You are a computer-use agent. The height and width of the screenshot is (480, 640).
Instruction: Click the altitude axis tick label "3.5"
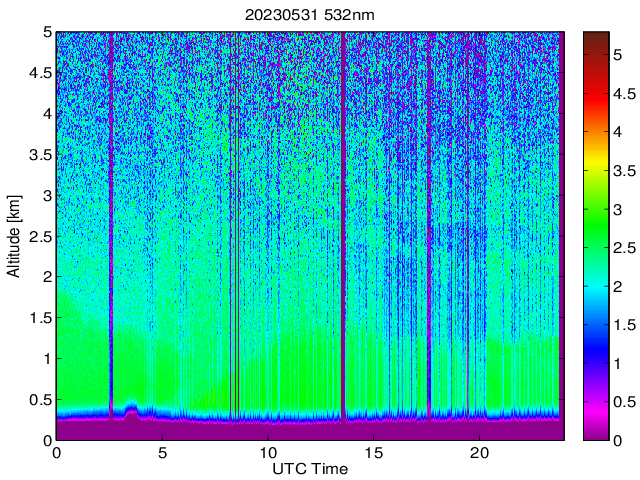[x=40, y=154]
